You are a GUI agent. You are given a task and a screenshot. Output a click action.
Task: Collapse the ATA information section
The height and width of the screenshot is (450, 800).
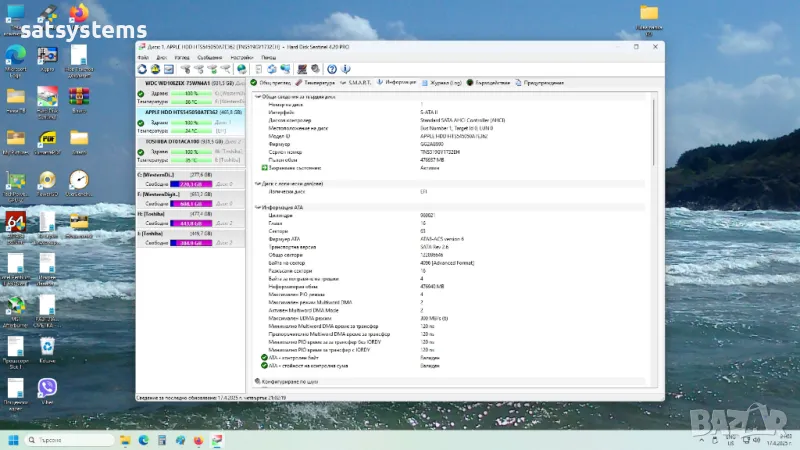click(259, 207)
